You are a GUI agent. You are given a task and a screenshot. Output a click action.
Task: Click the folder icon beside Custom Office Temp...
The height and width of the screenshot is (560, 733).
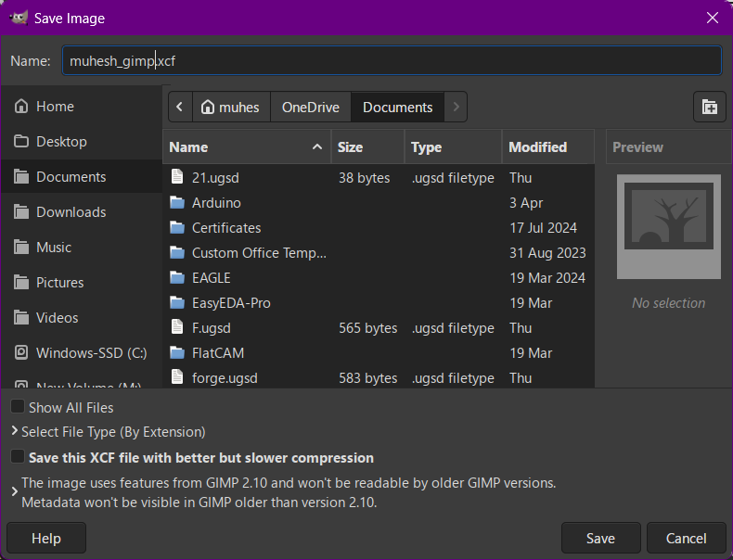tap(177, 253)
